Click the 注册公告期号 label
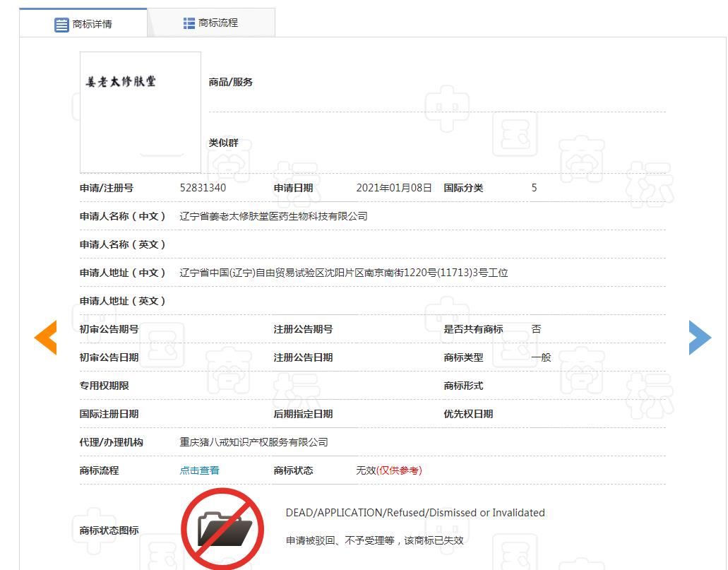This screenshot has width=728, height=570. (303, 329)
